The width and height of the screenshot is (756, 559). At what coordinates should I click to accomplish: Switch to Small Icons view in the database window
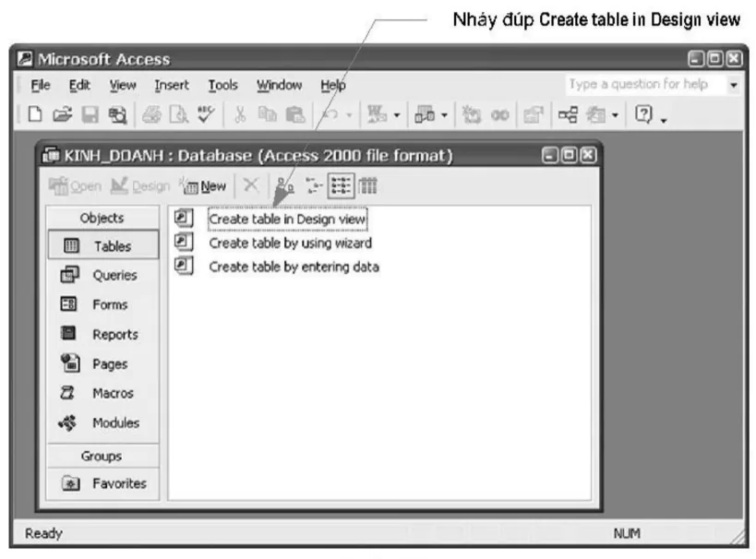(x=314, y=185)
